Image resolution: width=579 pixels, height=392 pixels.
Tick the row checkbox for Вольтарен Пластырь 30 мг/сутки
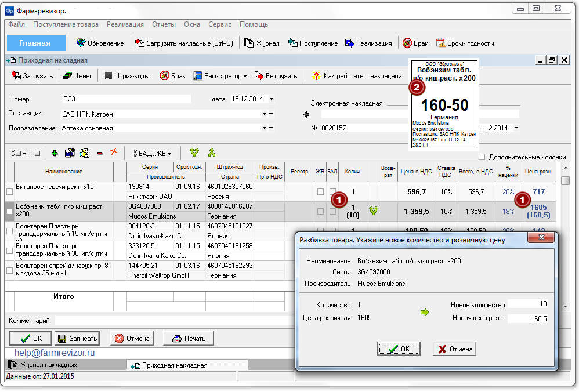[x=10, y=251]
